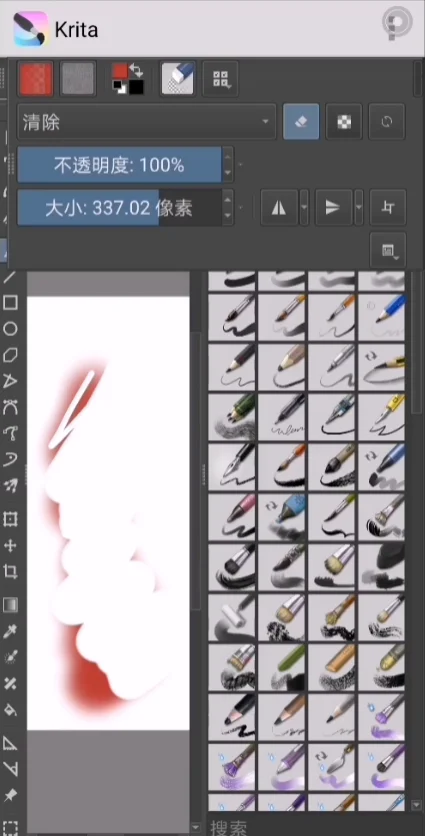Select the Fill bucket tool
The height and width of the screenshot is (836, 425).
click(10, 710)
